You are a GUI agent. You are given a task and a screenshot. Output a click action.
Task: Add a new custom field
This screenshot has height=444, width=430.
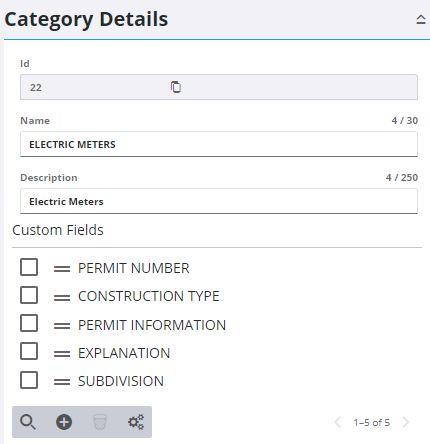pos(64,422)
